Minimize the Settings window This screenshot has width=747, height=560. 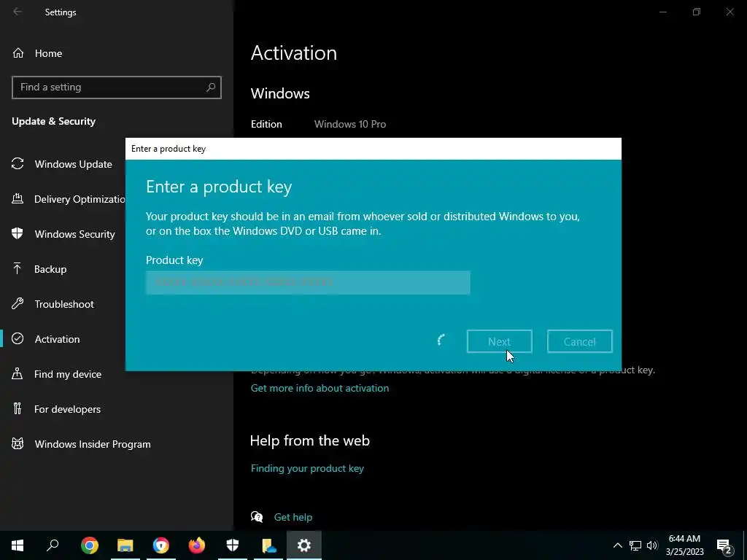click(662, 12)
